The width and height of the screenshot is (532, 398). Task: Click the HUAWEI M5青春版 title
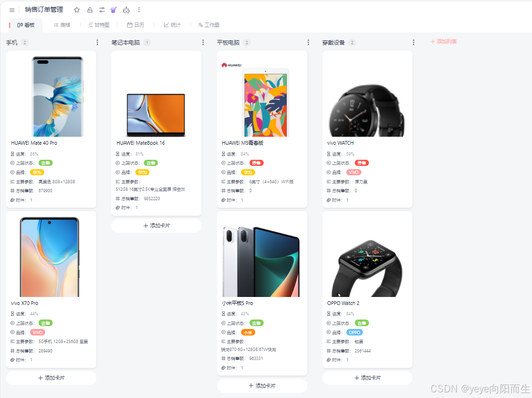tap(242, 143)
